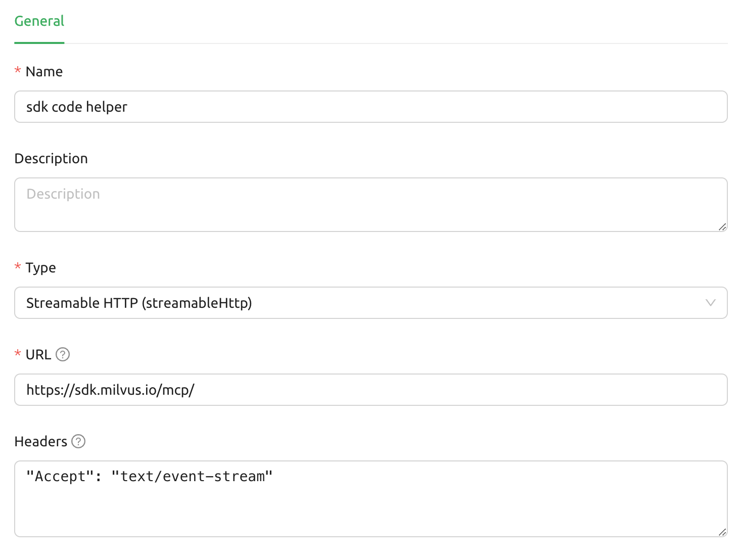Image resolution: width=740 pixels, height=560 pixels.
Task: Focus the URL input with sdk.milvus.io address
Action: [x=370, y=390]
